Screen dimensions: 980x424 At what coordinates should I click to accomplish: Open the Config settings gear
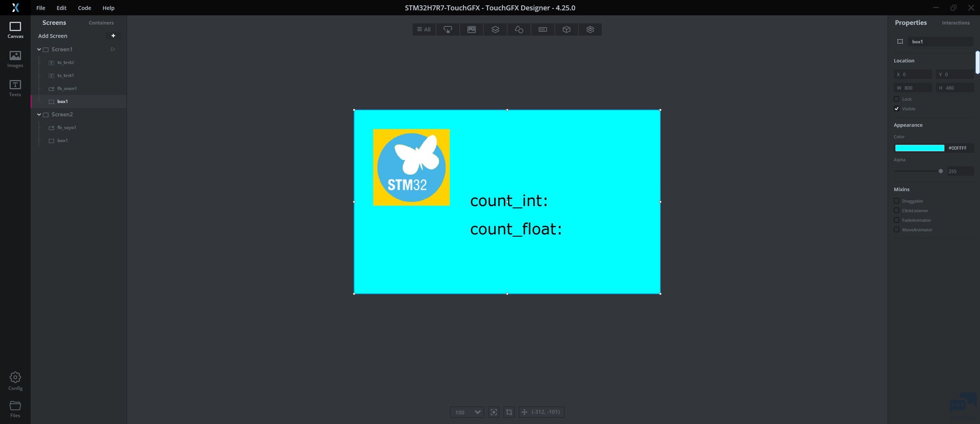pos(15,381)
